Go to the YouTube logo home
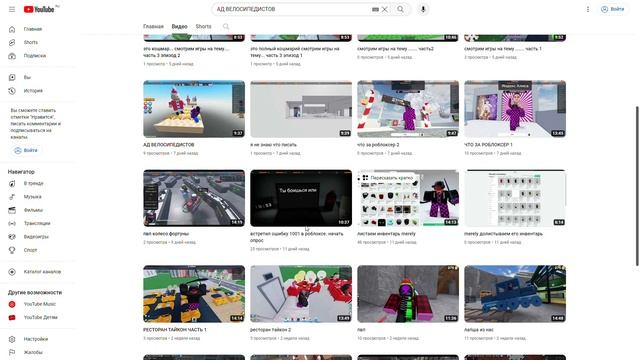Screen dimensions: 640x360 point(39,9)
